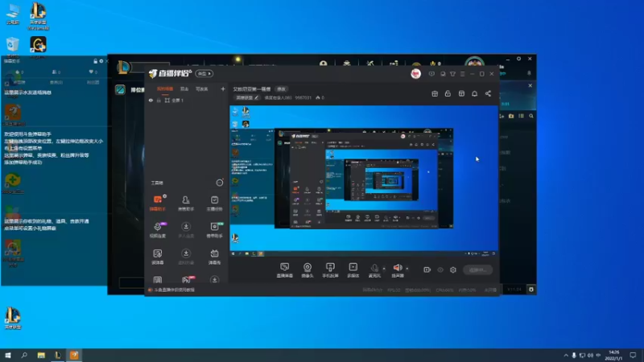Screen dimensions: 644x362
Task: Open settings gear in bottom bar
Action: tap(453, 269)
